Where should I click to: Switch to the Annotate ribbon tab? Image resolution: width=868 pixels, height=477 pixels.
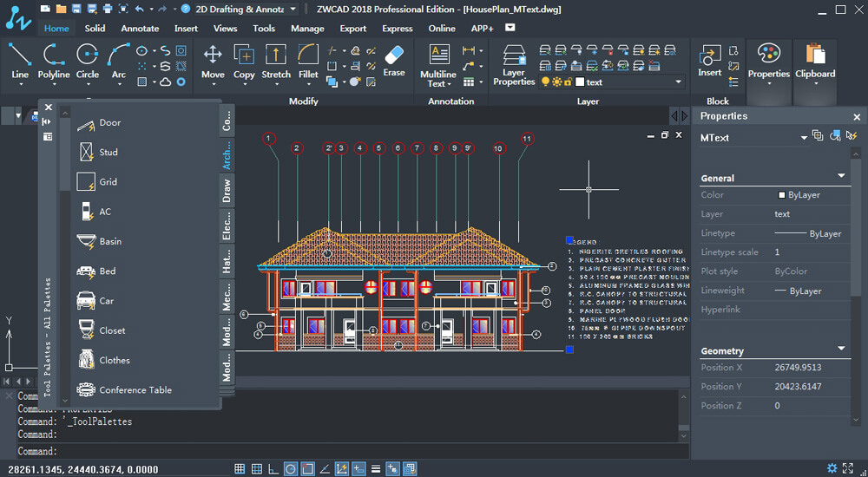pyautogui.click(x=140, y=29)
